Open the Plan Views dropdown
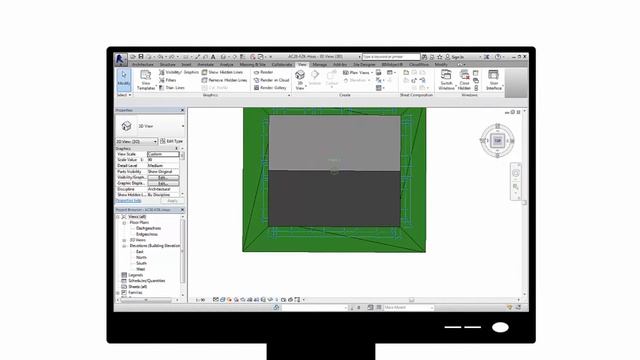This screenshot has height=360, width=640. (x=358, y=72)
